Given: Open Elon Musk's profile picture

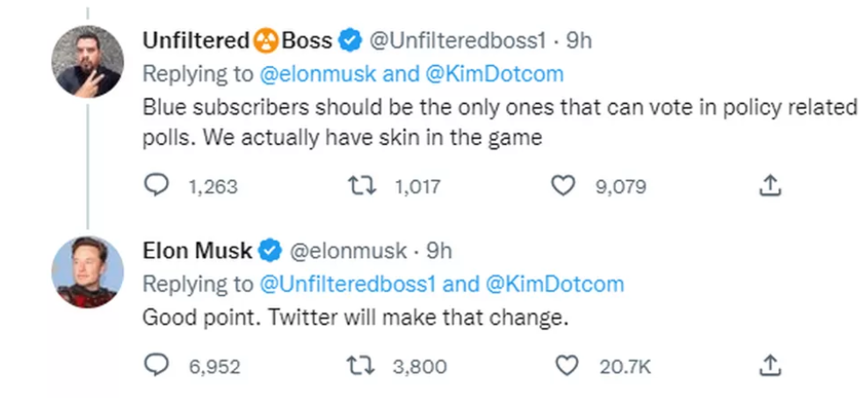Looking at the screenshot, I should (x=88, y=271).
